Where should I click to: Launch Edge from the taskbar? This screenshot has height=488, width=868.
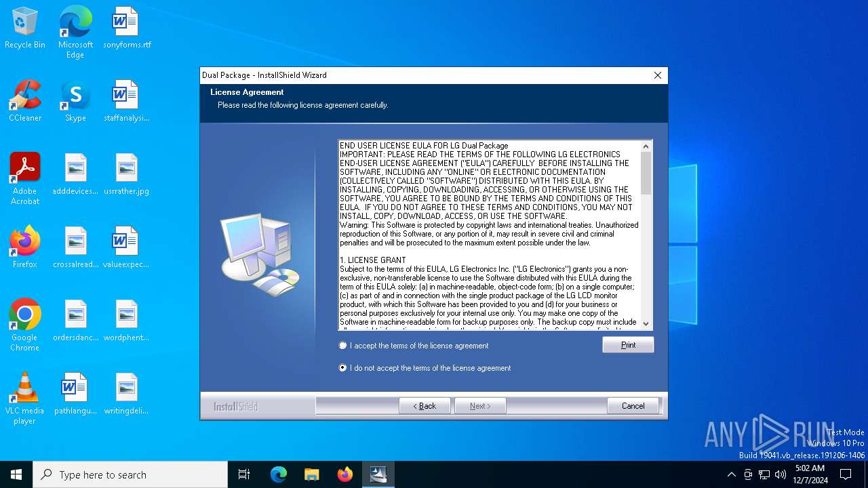click(279, 474)
